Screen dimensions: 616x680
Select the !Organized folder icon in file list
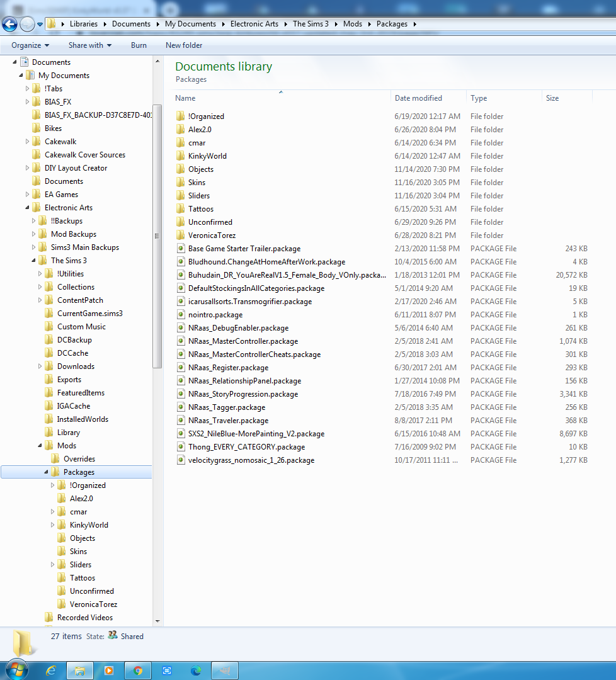(x=181, y=116)
